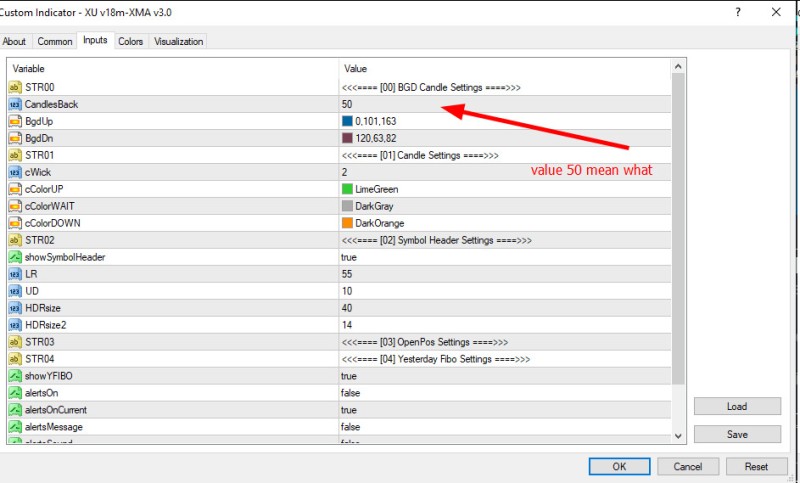Click the cWick integer type icon
The height and width of the screenshot is (483, 800).
(x=15, y=172)
